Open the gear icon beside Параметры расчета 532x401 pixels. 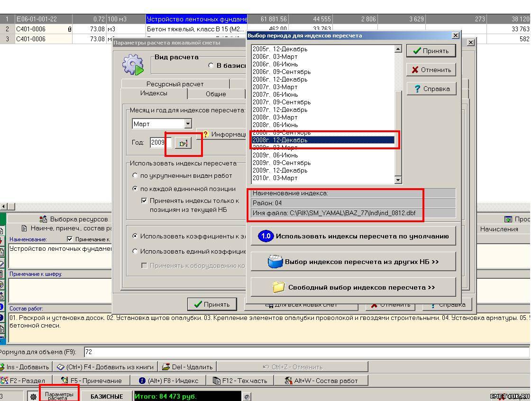(x=33, y=396)
